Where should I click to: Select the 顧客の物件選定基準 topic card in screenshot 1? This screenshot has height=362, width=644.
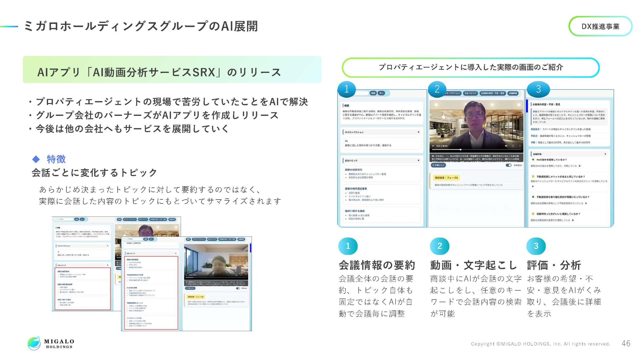pos(382,194)
